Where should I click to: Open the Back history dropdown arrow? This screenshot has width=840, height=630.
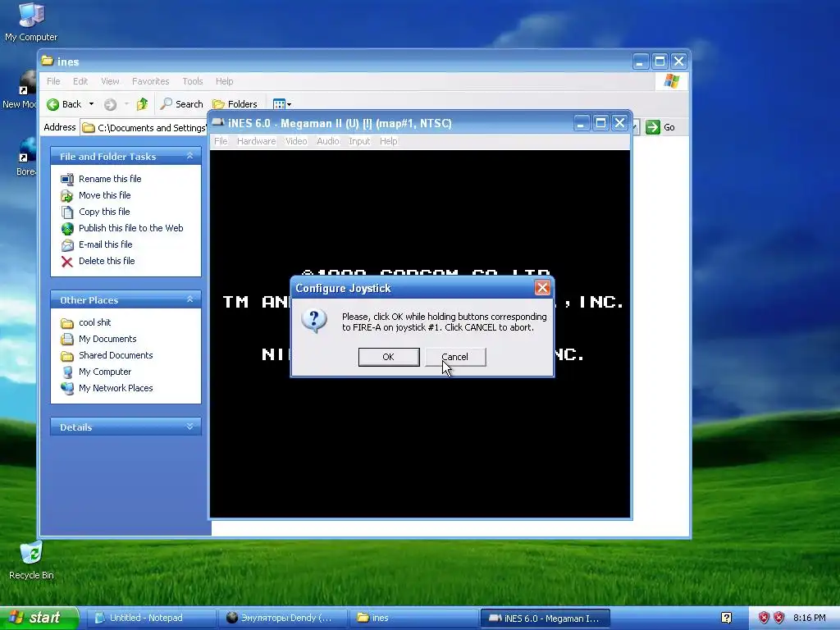point(91,104)
